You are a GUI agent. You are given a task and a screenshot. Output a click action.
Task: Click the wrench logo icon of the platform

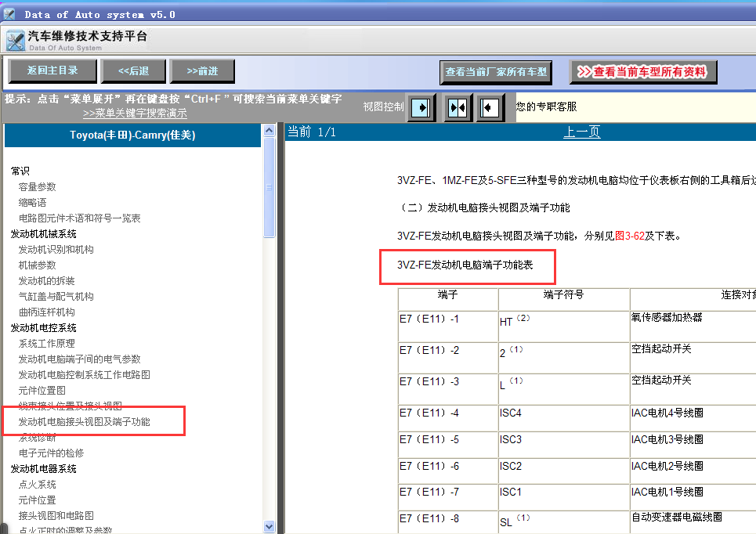(16, 41)
